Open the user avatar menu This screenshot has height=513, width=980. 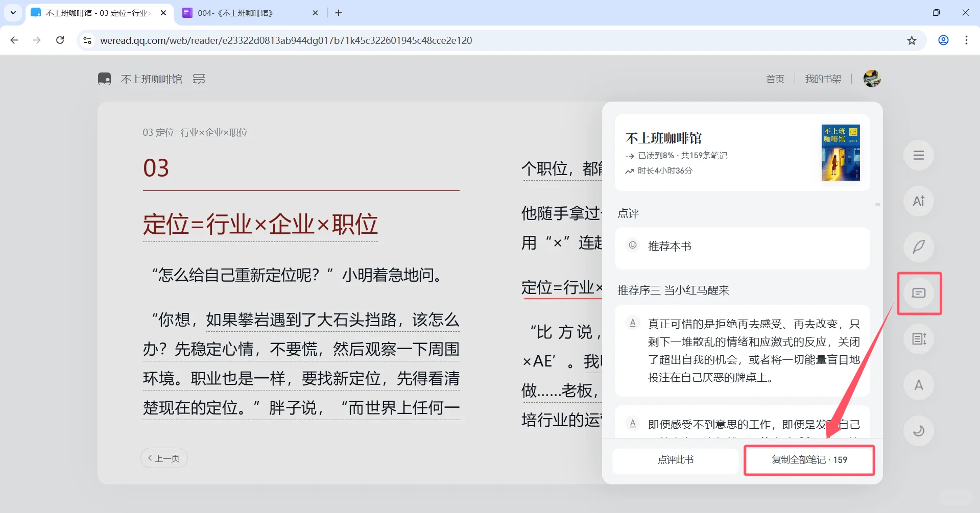(x=872, y=79)
